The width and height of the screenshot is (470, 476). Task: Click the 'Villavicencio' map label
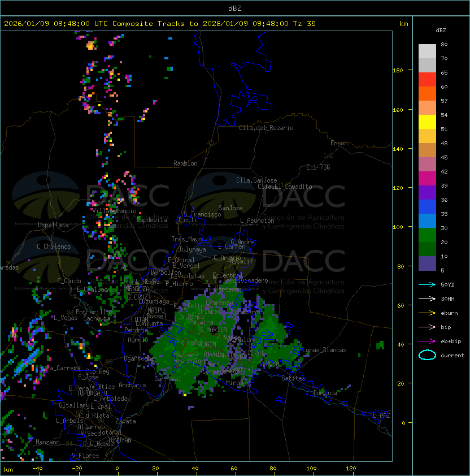(114, 211)
